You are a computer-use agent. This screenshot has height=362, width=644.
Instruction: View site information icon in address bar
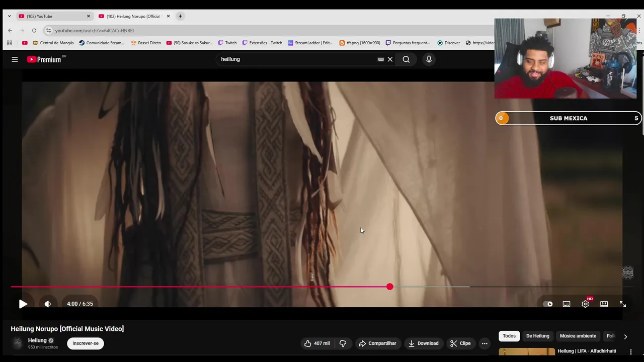[48, 30]
